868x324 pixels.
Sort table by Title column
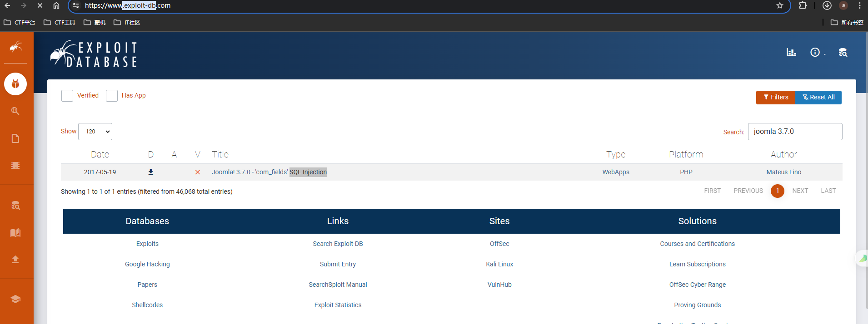pos(220,154)
